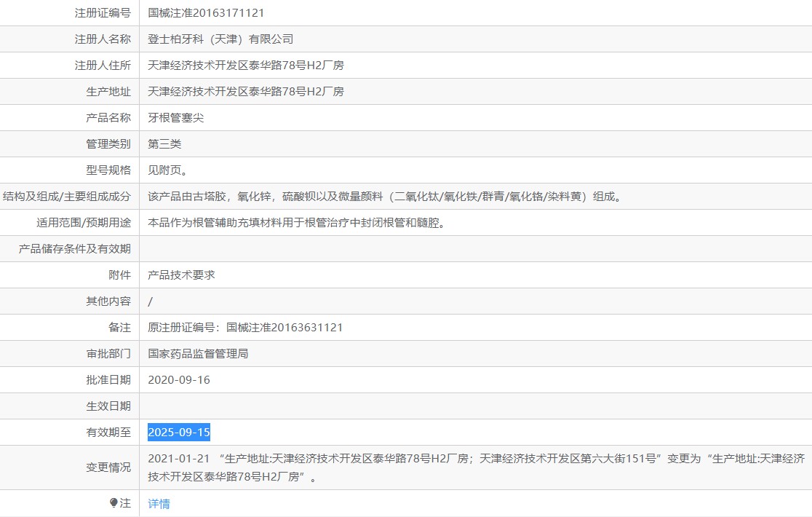Click the 管理类别 label
Screen dimensions: 812x517
(108, 144)
